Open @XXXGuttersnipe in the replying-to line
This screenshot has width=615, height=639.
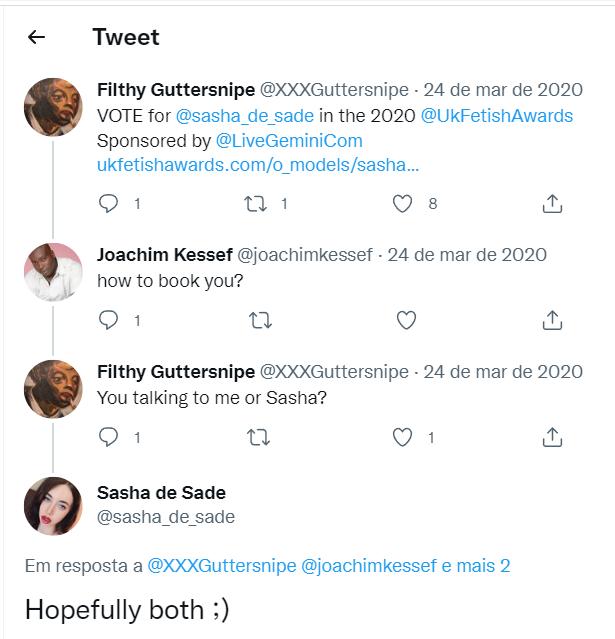(x=222, y=566)
